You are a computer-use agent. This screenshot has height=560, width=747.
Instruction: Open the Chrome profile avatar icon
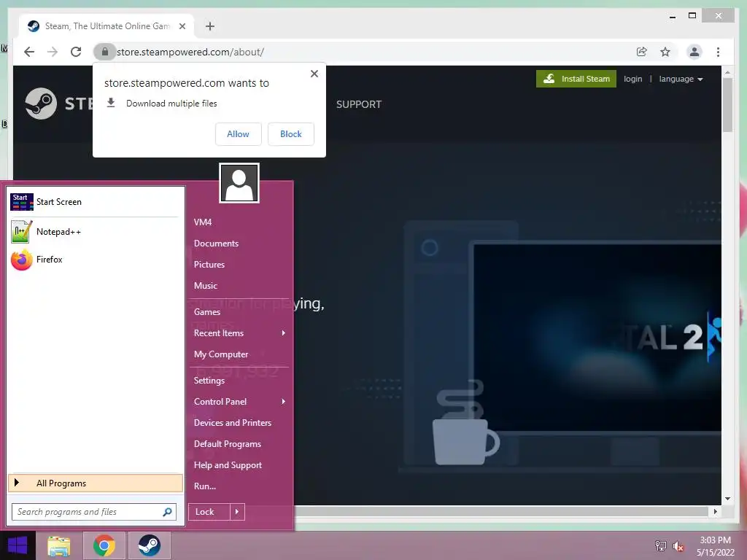point(694,52)
